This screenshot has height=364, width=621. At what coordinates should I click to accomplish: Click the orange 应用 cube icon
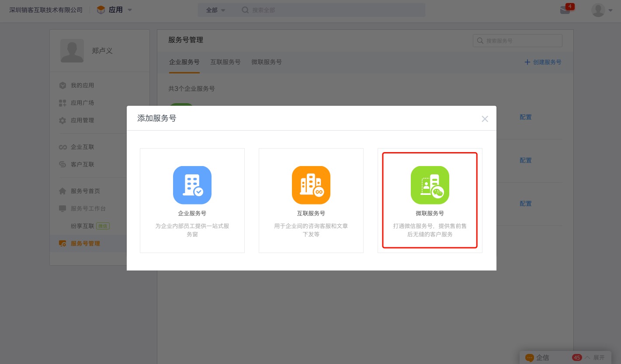[x=101, y=10]
